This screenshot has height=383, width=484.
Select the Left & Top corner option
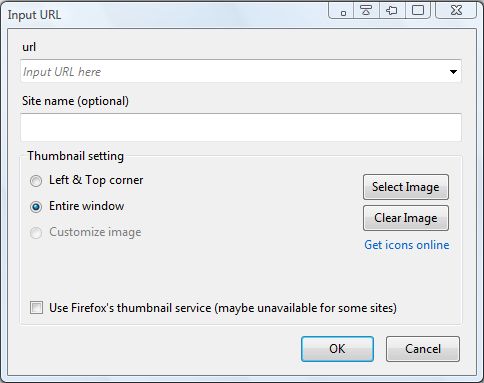coord(36,181)
